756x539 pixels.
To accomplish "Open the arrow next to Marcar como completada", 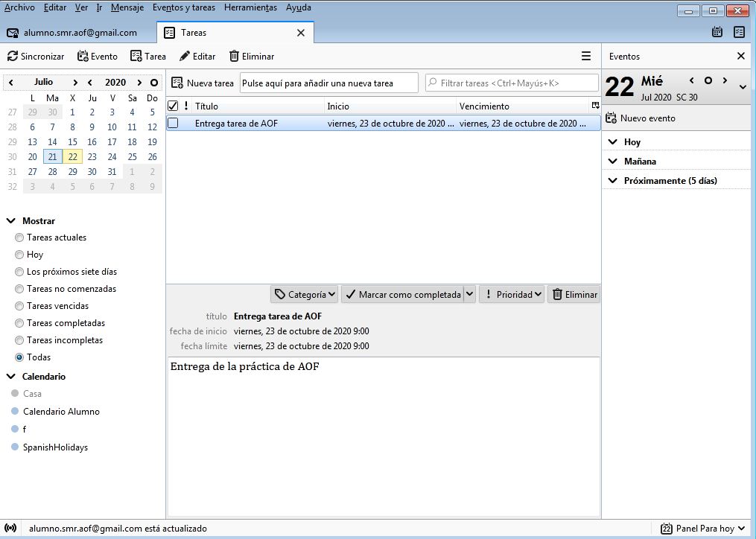I will tap(469, 295).
